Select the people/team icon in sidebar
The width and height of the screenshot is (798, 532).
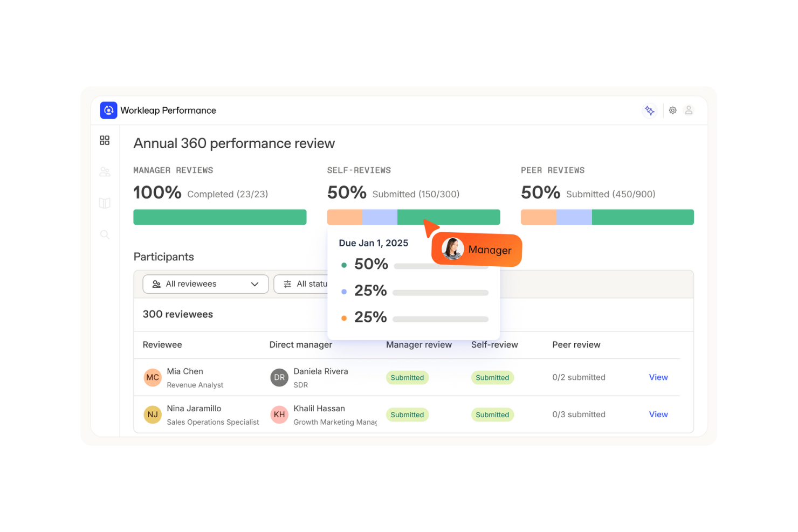click(105, 171)
